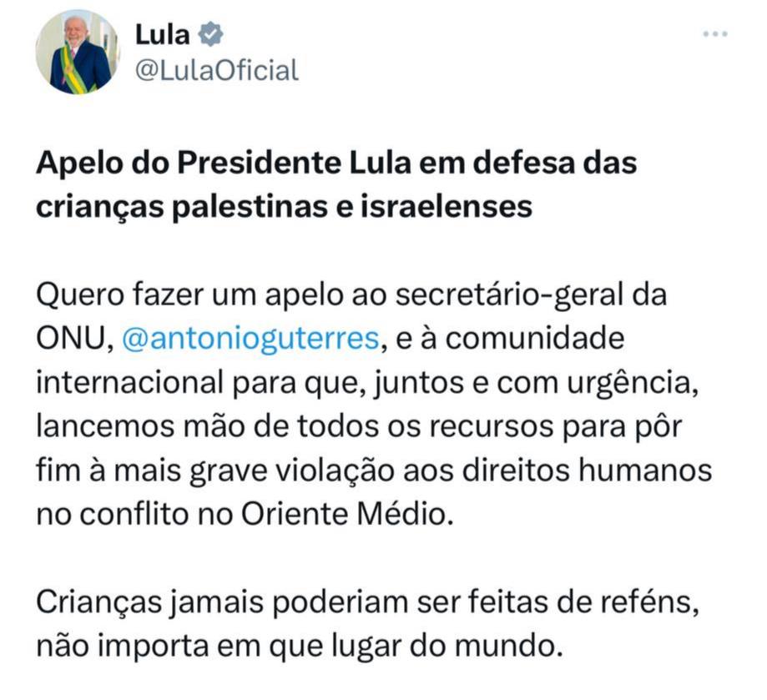Open the three-dot more options menu
This screenshot has width=767, height=700.
pos(715,35)
